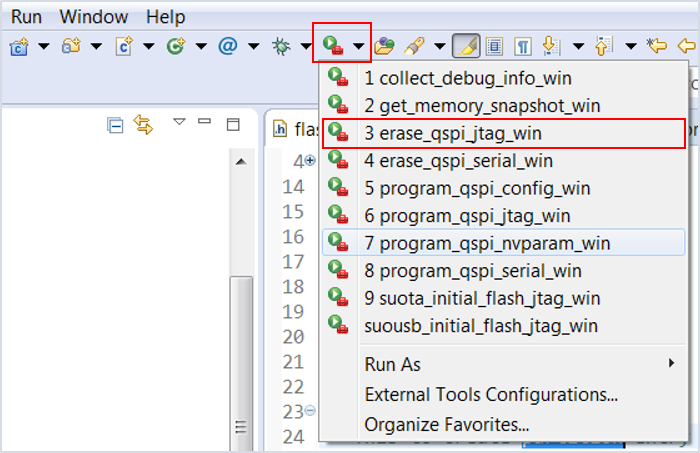Click the Show Whitespace Characters pilcrow icon

522,46
